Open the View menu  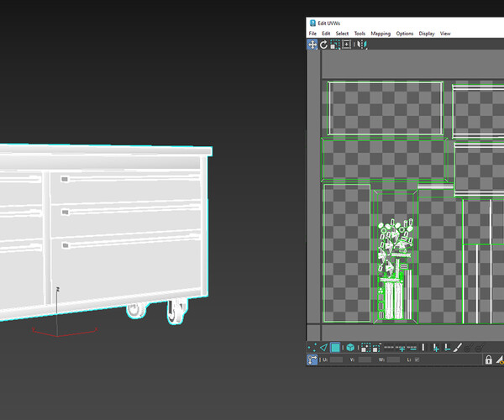pos(445,34)
